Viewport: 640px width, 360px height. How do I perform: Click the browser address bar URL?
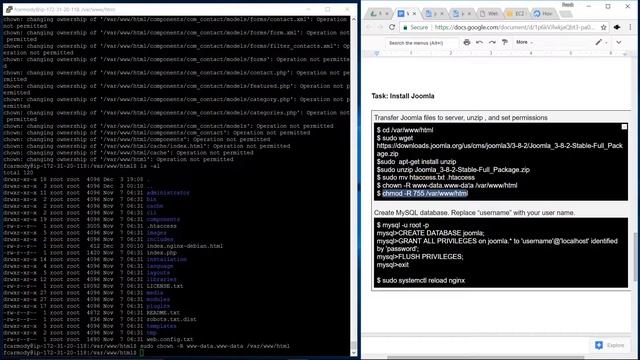point(514,27)
